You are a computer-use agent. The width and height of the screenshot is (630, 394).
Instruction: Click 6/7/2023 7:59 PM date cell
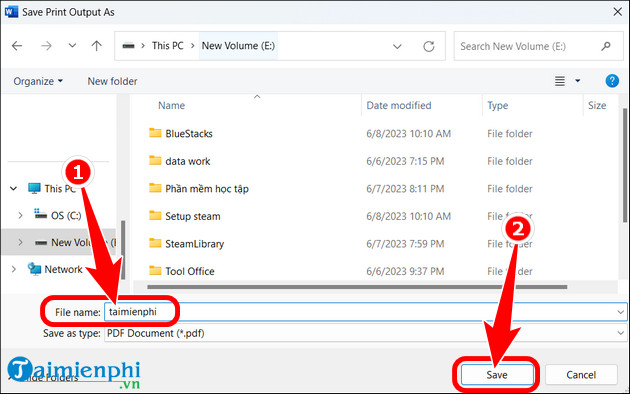[x=405, y=243]
